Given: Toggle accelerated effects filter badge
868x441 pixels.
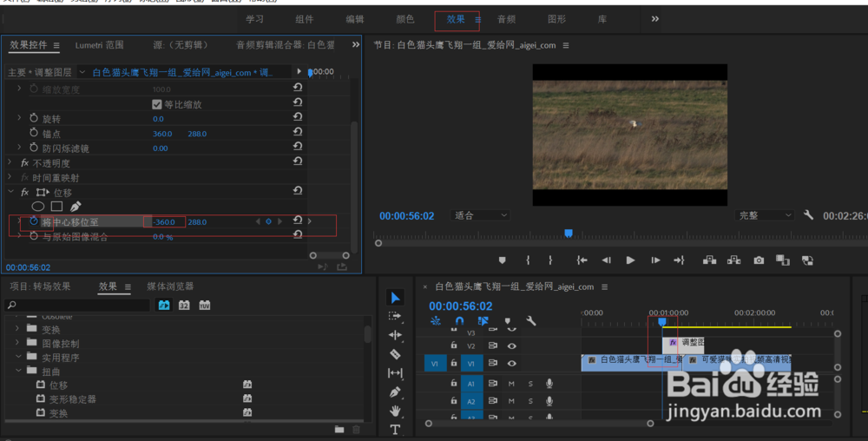Looking at the screenshot, I should 164,305.
